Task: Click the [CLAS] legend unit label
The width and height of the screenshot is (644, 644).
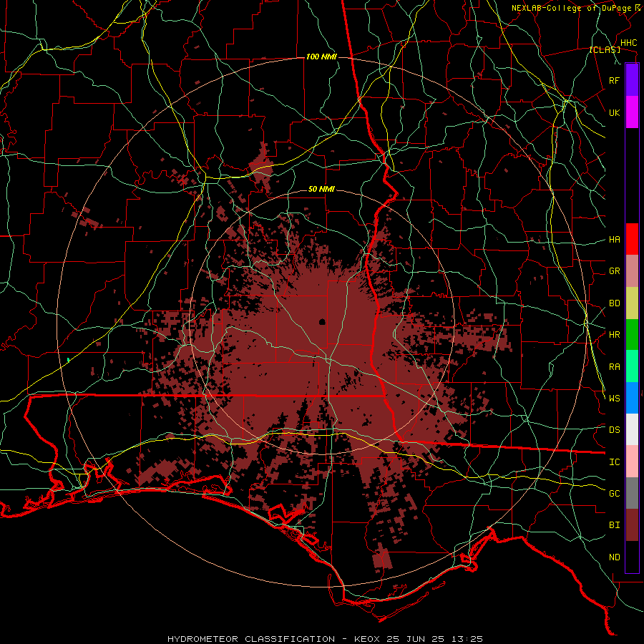Action: point(605,50)
